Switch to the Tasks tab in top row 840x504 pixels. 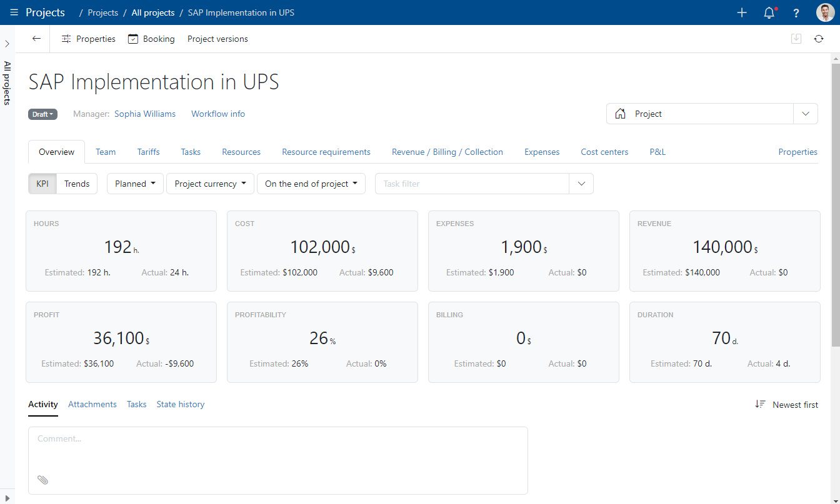[191, 152]
